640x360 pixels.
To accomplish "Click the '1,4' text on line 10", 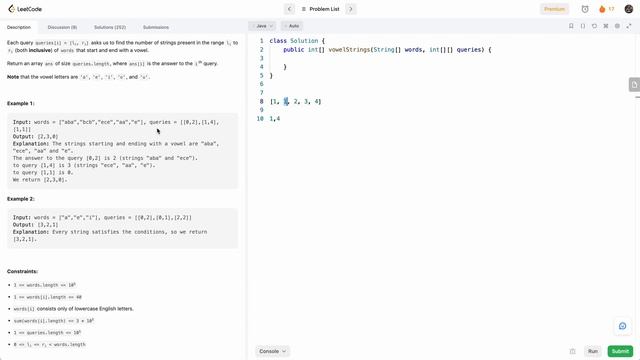I will pyautogui.click(x=275, y=119).
